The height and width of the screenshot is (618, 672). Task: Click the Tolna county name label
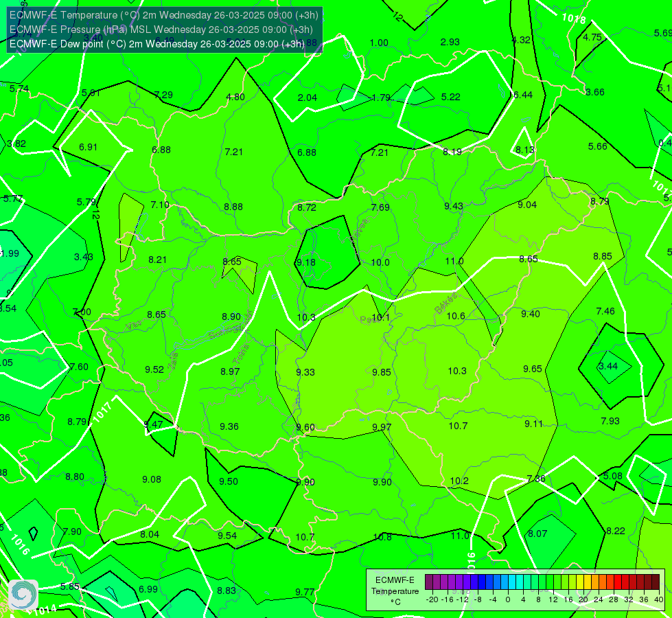[x=242, y=354]
